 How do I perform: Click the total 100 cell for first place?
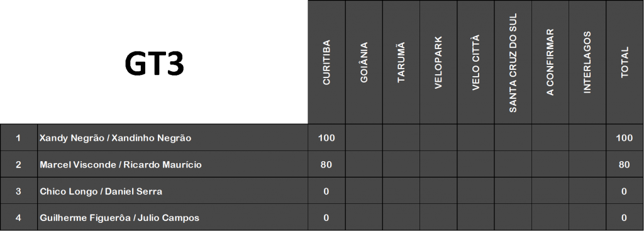tap(625, 138)
